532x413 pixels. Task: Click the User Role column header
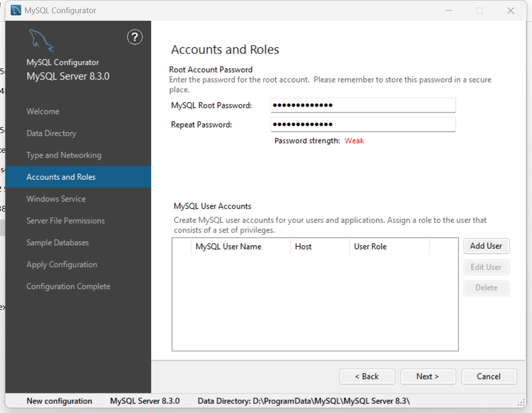[389, 247]
